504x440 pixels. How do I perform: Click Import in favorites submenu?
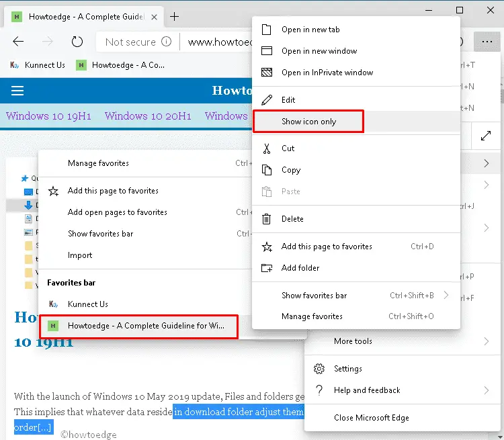(x=145, y=255)
